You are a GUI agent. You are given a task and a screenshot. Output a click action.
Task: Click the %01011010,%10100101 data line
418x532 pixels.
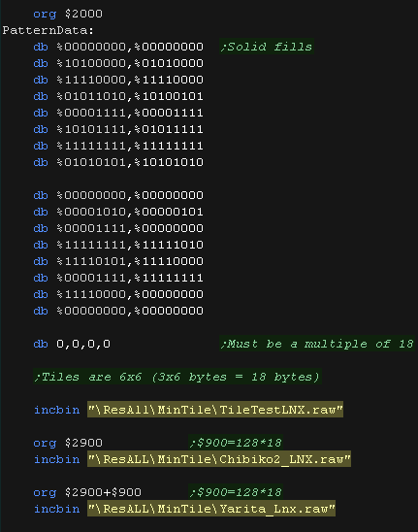[118, 96]
